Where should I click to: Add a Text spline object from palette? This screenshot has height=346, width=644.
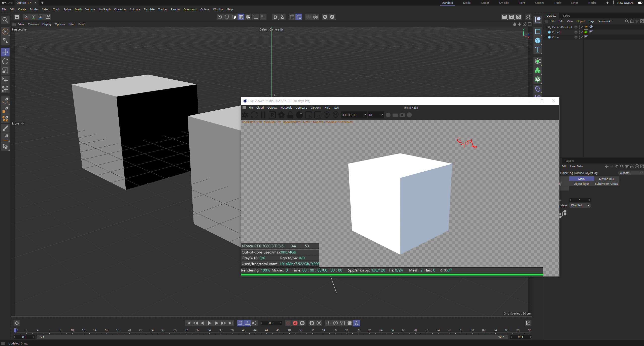click(537, 50)
